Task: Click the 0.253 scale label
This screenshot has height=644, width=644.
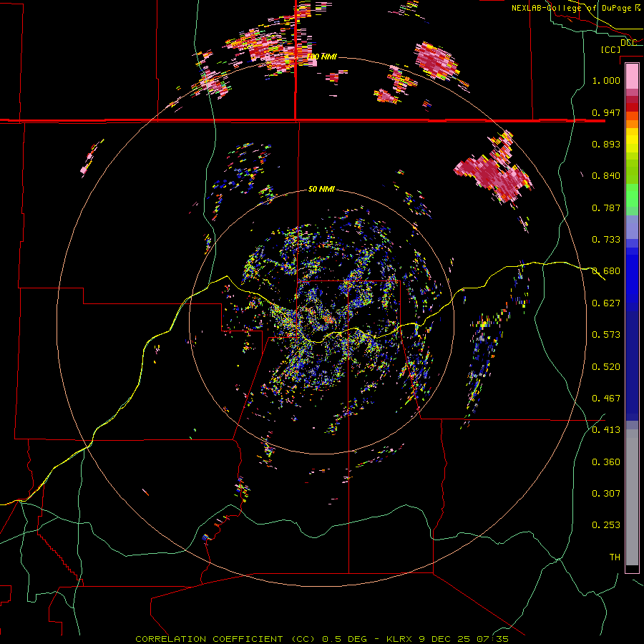Action: coord(606,525)
